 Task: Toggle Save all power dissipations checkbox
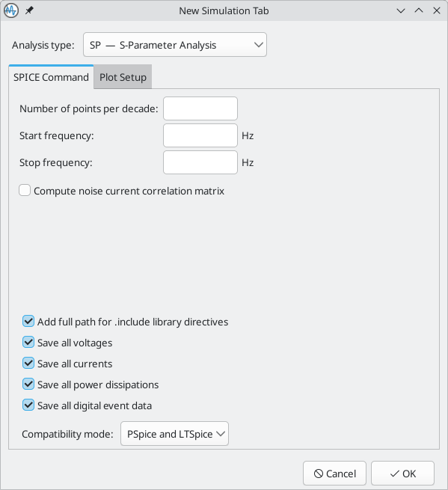tap(28, 384)
